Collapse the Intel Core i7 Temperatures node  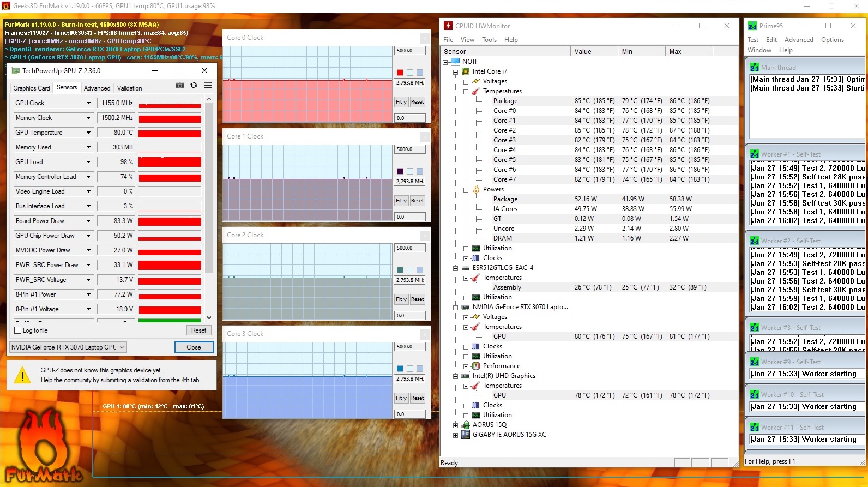point(466,92)
